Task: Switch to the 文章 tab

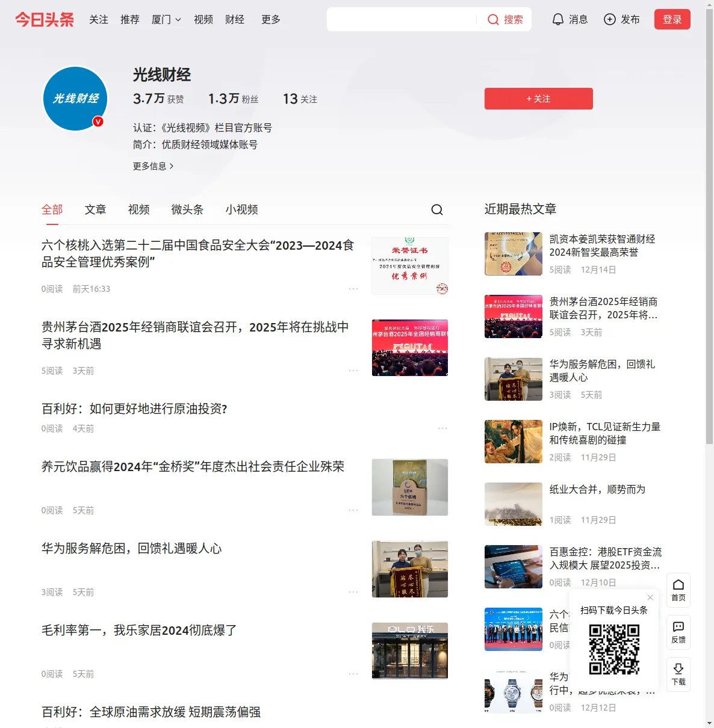Action: [96, 209]
